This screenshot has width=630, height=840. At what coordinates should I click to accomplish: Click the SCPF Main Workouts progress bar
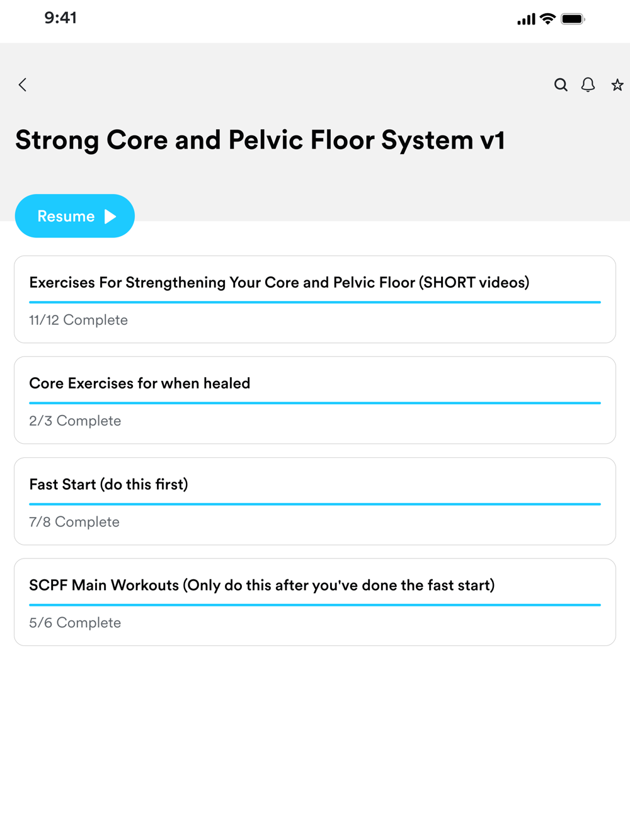tap(315, 605)
